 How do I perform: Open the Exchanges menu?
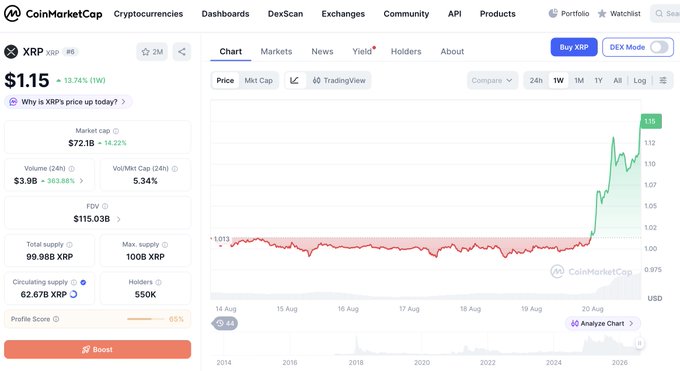coord(343,14)
